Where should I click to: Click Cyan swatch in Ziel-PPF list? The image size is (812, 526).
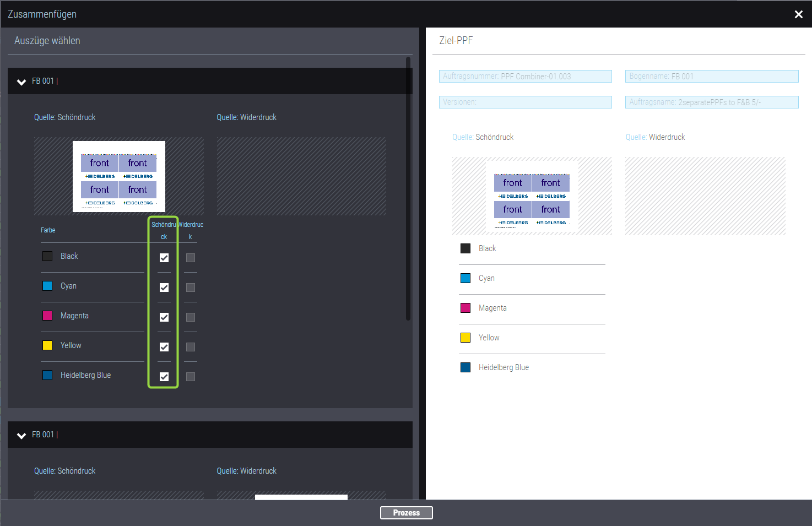coord(465,278)
